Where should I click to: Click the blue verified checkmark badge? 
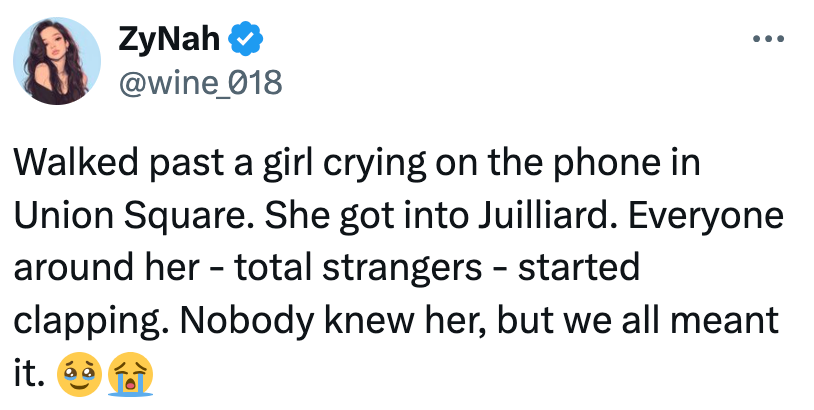click(x=245, y=40)
